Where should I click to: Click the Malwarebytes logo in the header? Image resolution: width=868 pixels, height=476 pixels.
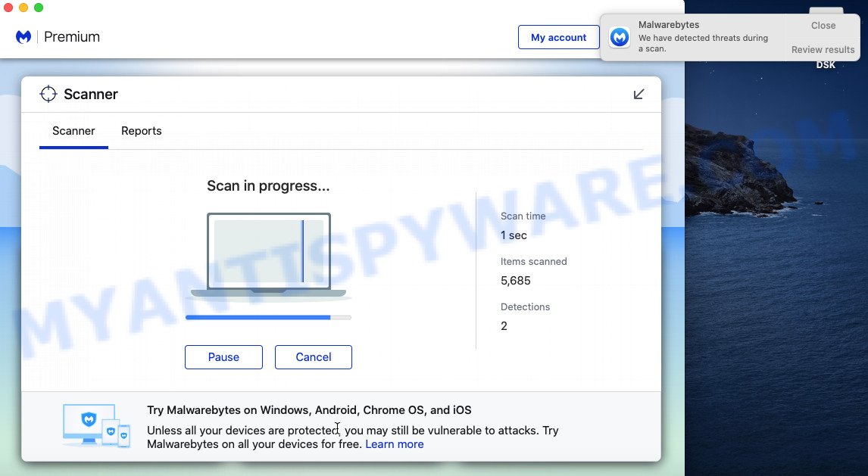[x=23, y=37]
